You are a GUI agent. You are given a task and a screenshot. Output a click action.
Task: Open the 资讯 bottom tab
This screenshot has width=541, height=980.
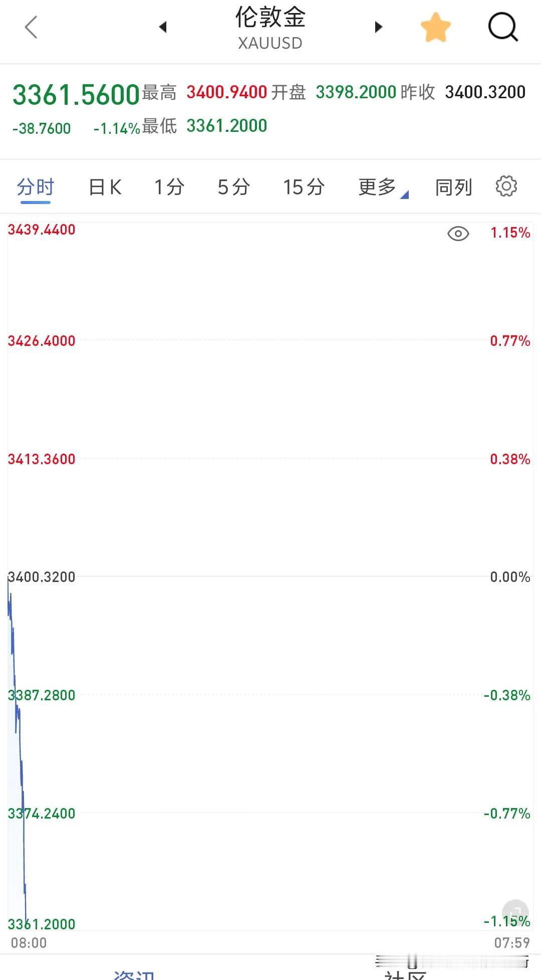pyautogui.click(x=133, y=974)
